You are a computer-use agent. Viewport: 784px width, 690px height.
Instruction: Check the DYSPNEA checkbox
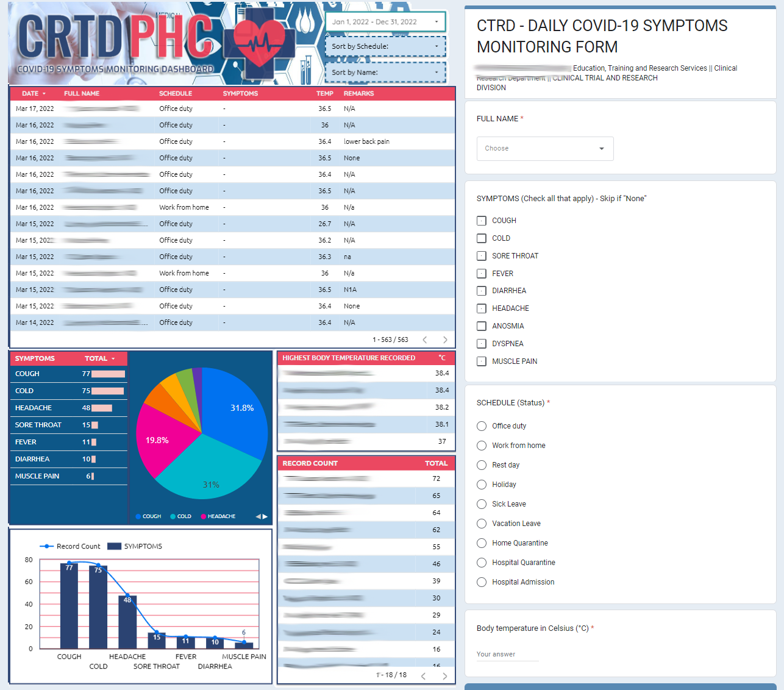482,344
